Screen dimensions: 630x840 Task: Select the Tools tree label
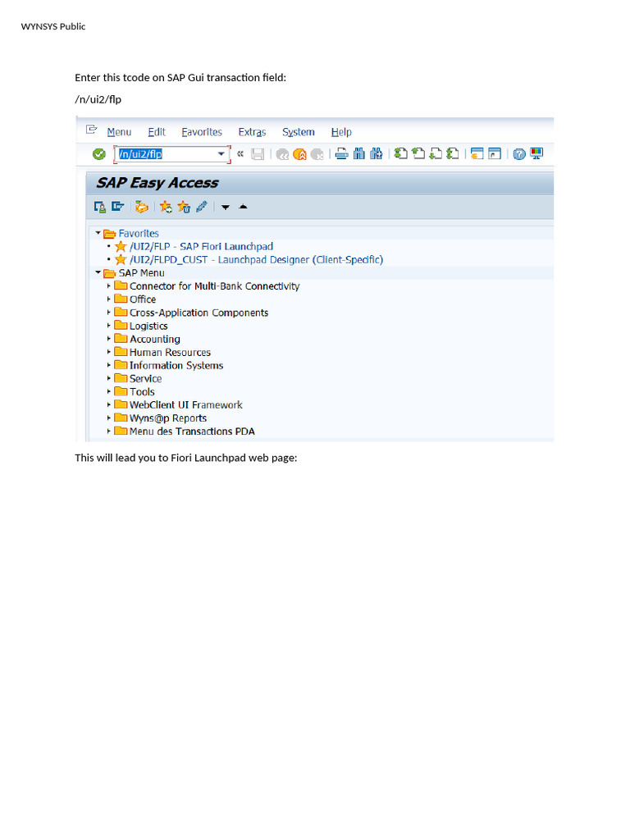(x=142, y=392)
